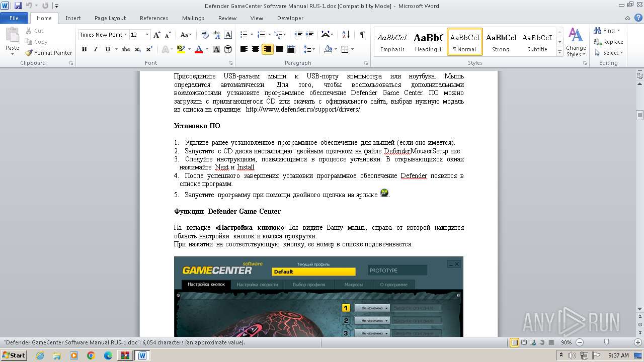Switch to the Mailings tab
This screenshot has height=362, width=644.
[193, 18]
